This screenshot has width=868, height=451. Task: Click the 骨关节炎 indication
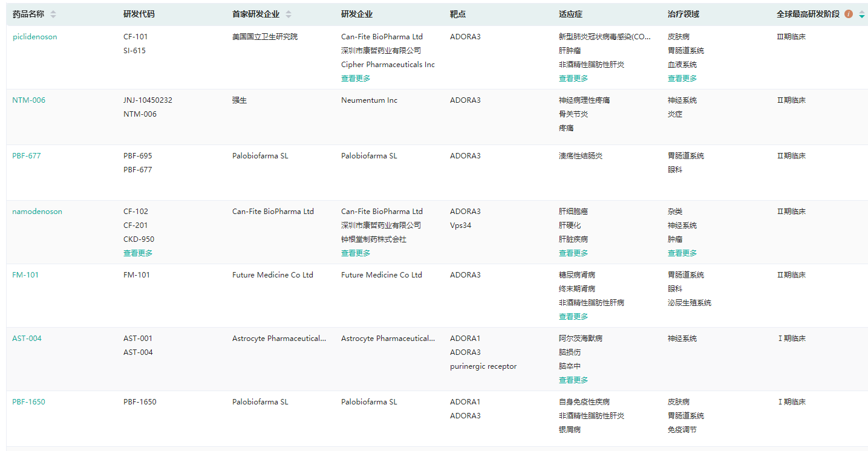(573, 114)
